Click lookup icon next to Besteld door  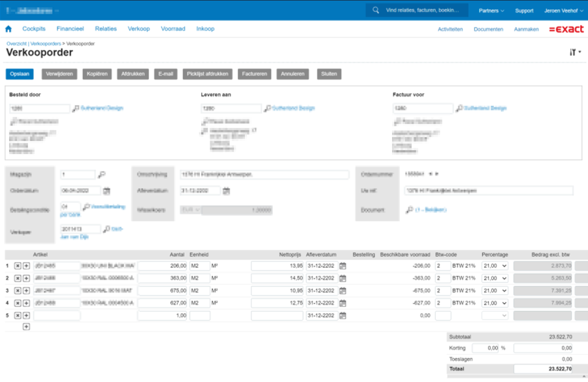click(x=76, y=108)
